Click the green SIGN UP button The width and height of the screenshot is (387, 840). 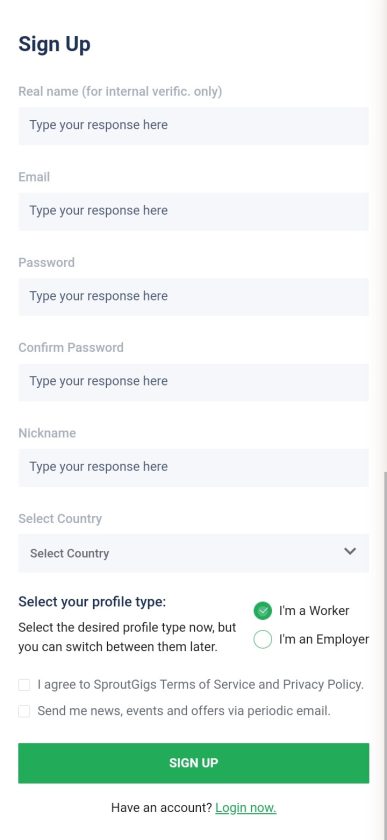pos(194,763)
